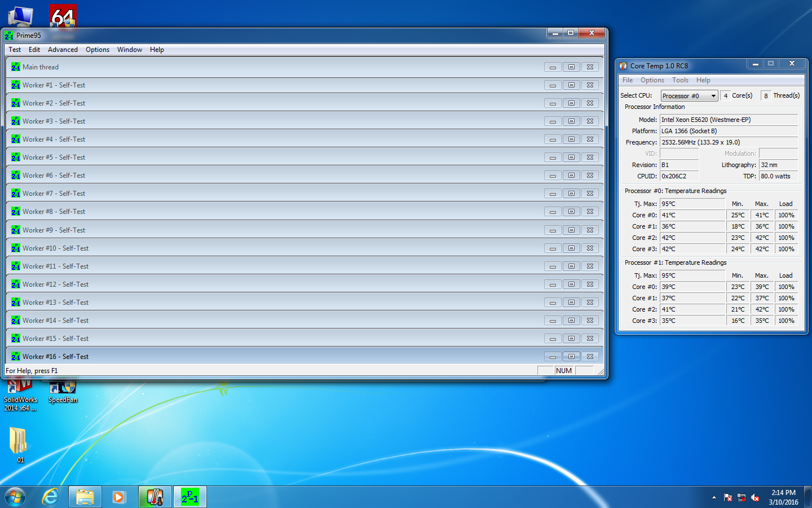
Task: Open Windows Explorer from the taskbar
Action: pos(85,497)
